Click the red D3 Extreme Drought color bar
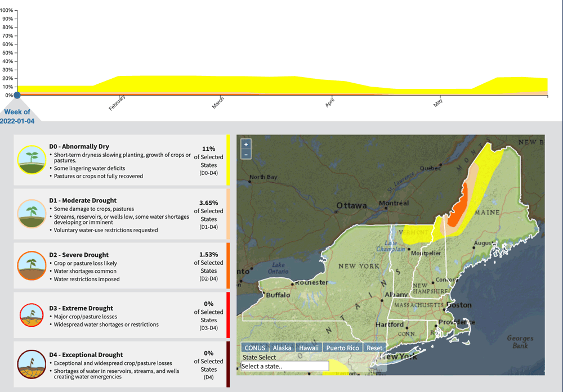 coord(228,315)
